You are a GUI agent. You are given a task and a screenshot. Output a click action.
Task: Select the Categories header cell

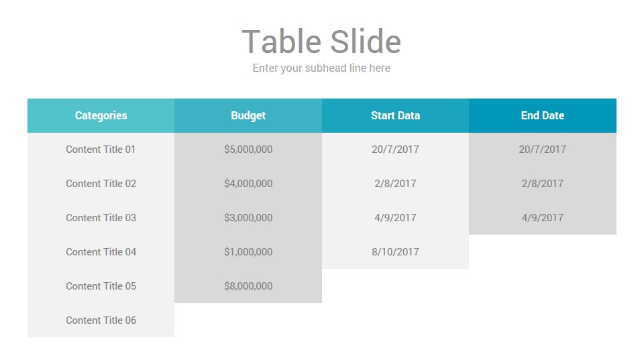coord(101,115)
